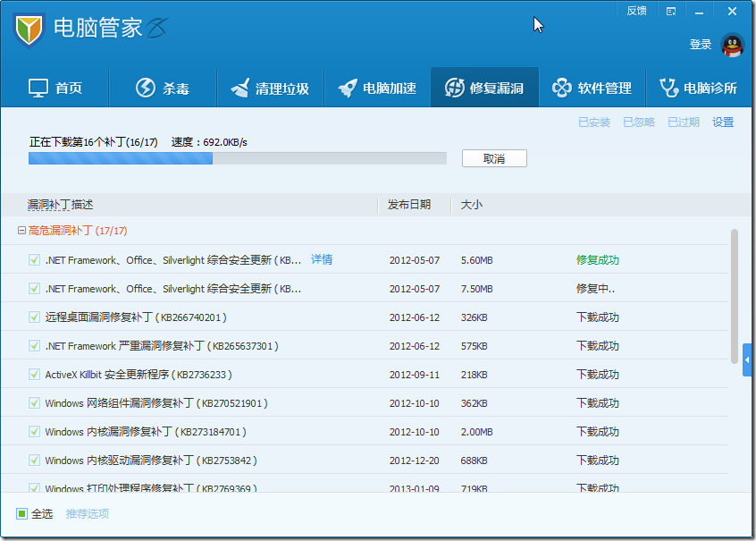Click the 推荐选项 link

[x=88, y=513]
